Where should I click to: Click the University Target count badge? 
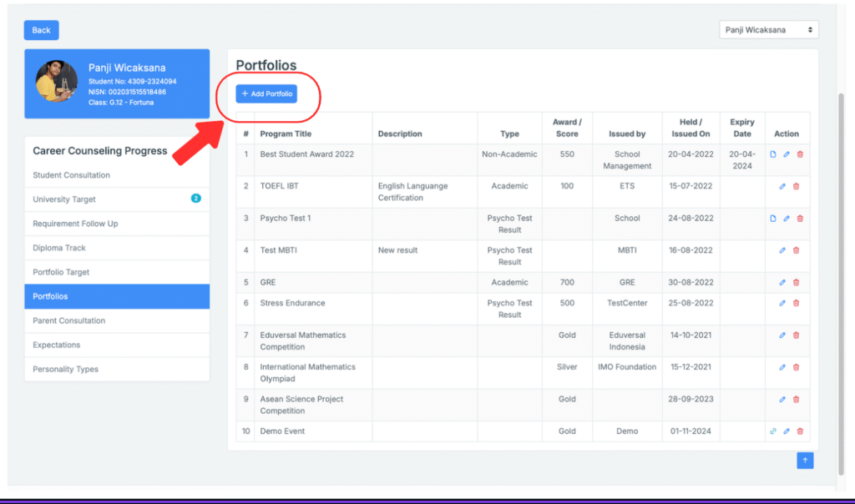click(195, 199)
